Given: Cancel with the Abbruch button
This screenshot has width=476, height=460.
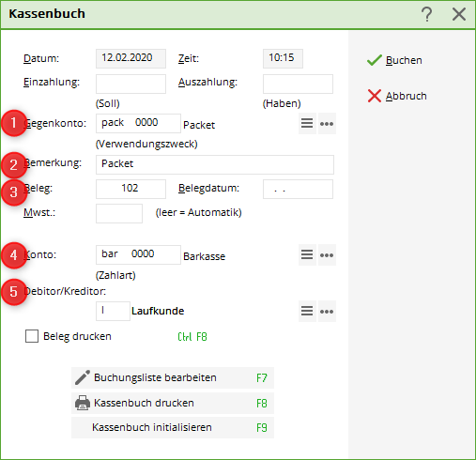Looking at the screenshot, I should (397, 96).
